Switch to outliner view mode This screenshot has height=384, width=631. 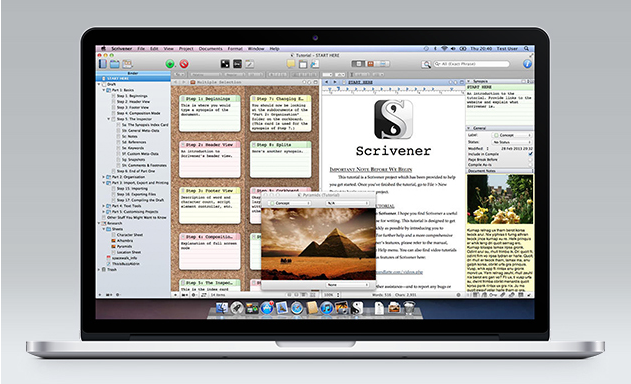point(384,64)
